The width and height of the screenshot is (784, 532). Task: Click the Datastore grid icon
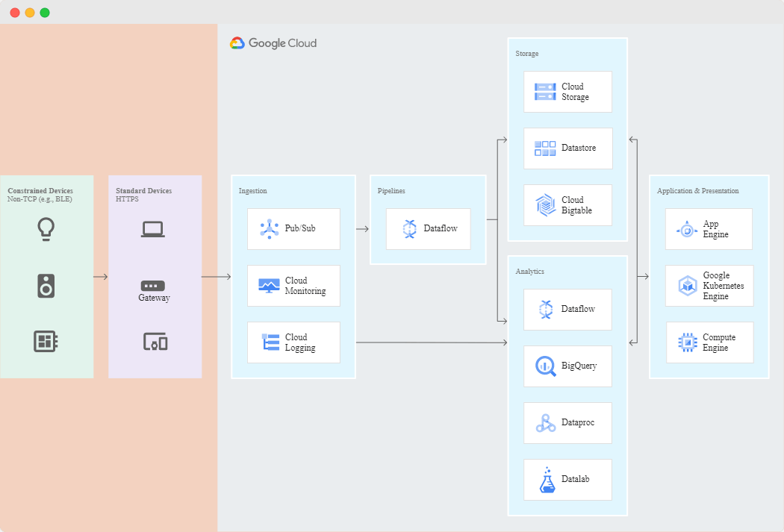pyautogui.click(x=545, y=148)
